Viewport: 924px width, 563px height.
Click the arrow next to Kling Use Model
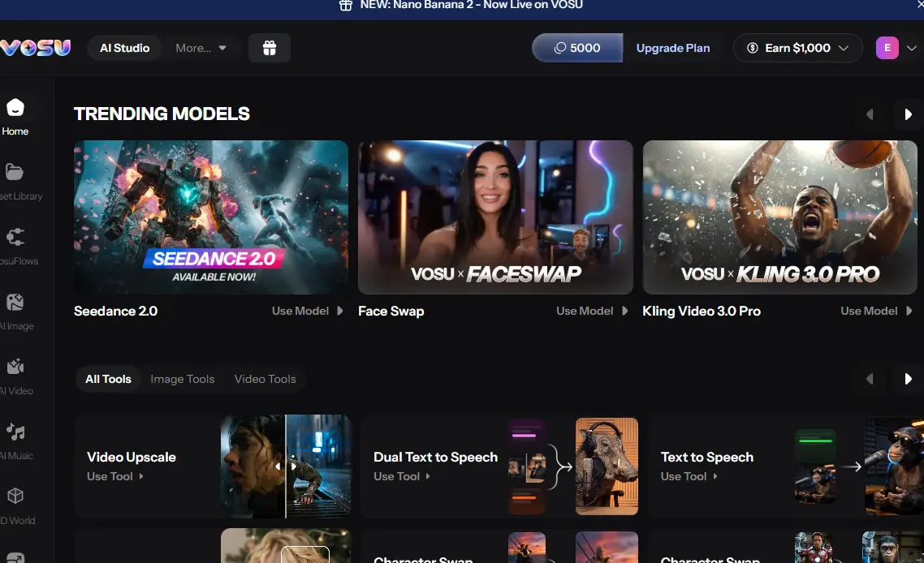[x=909, y=311]
